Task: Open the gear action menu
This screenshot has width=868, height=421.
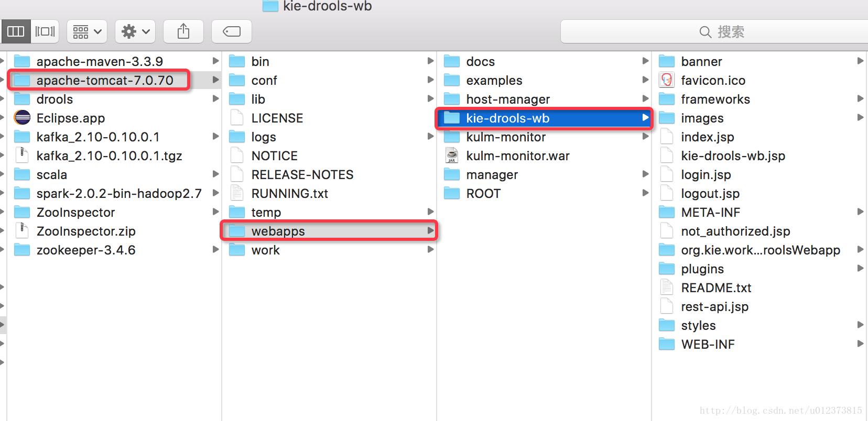Action: coord(135,31)
